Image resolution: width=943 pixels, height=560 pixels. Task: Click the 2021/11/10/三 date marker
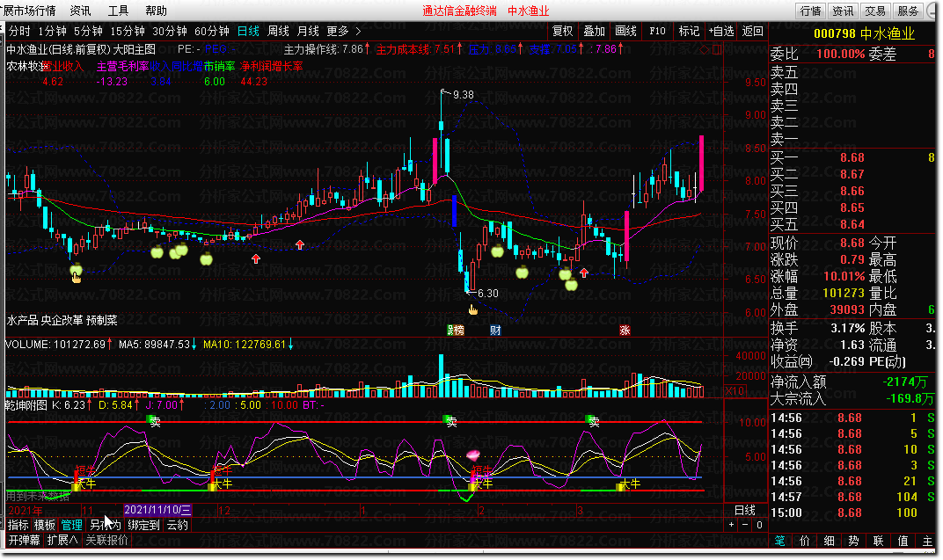click(157, 510)
